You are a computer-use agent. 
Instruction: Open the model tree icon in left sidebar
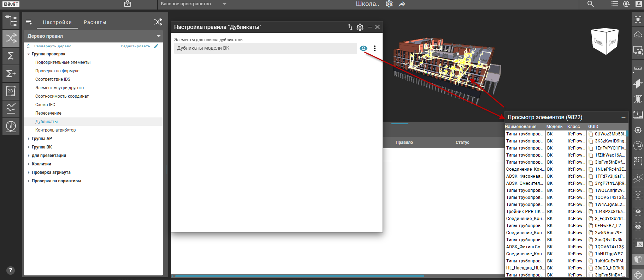[11, 21]
